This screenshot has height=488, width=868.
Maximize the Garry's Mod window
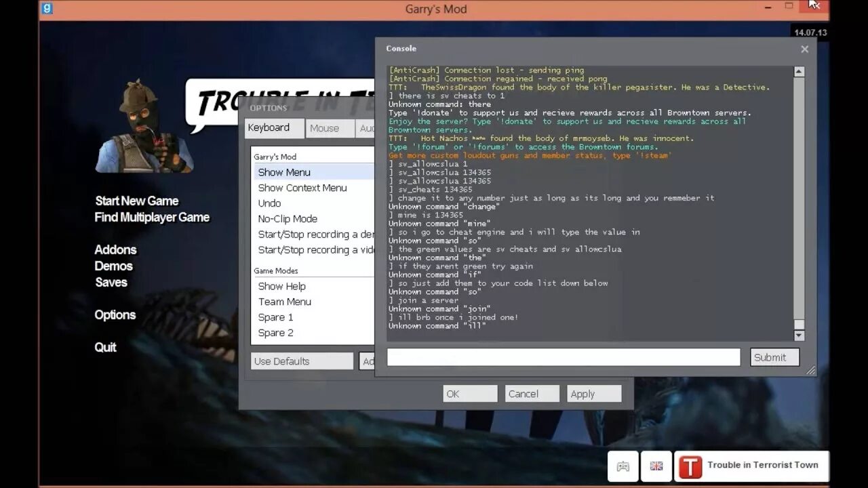click(789, 5)
